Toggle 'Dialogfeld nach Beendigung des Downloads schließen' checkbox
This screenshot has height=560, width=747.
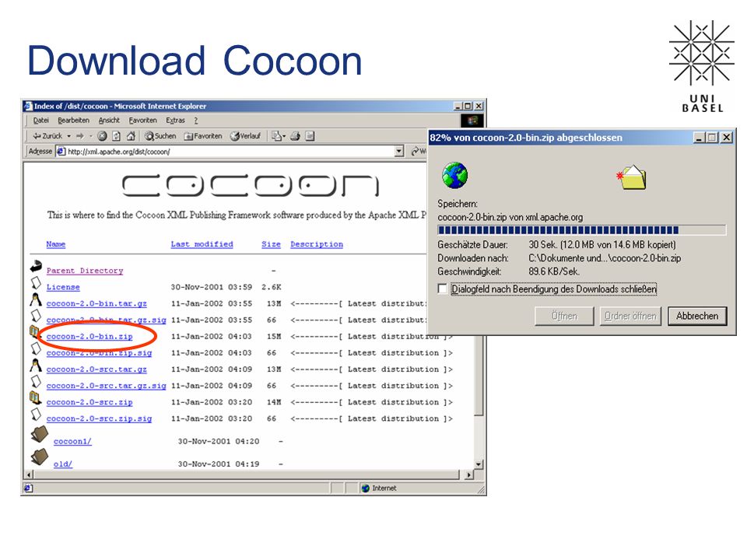click(443, 289)
